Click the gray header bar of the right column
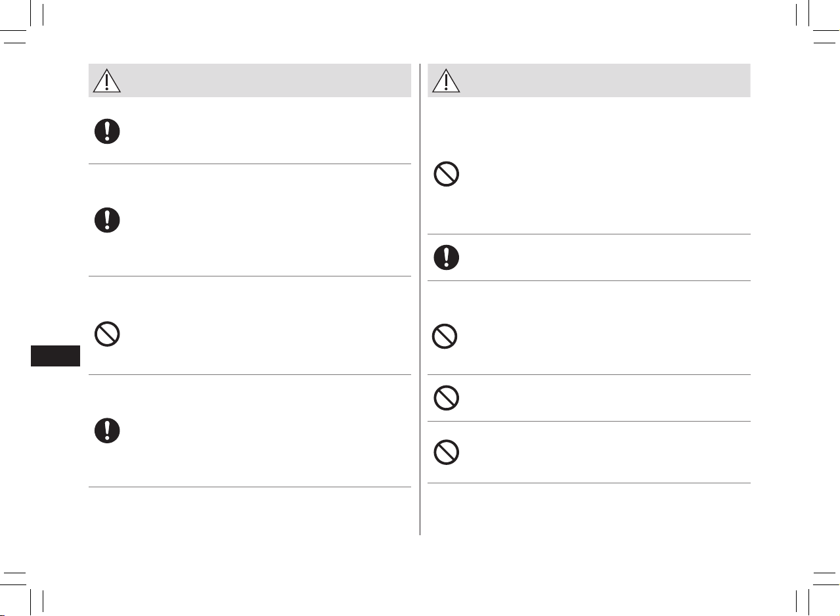The image size is (840, 616). click(x=589, y=80)
